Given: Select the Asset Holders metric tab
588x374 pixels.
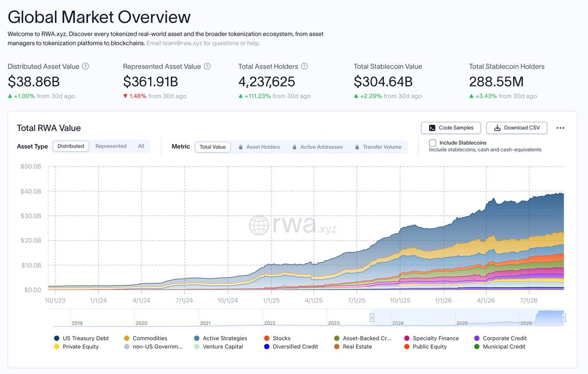Looking at the screenshot, I should pyautogui.click(x=259, y=147).
